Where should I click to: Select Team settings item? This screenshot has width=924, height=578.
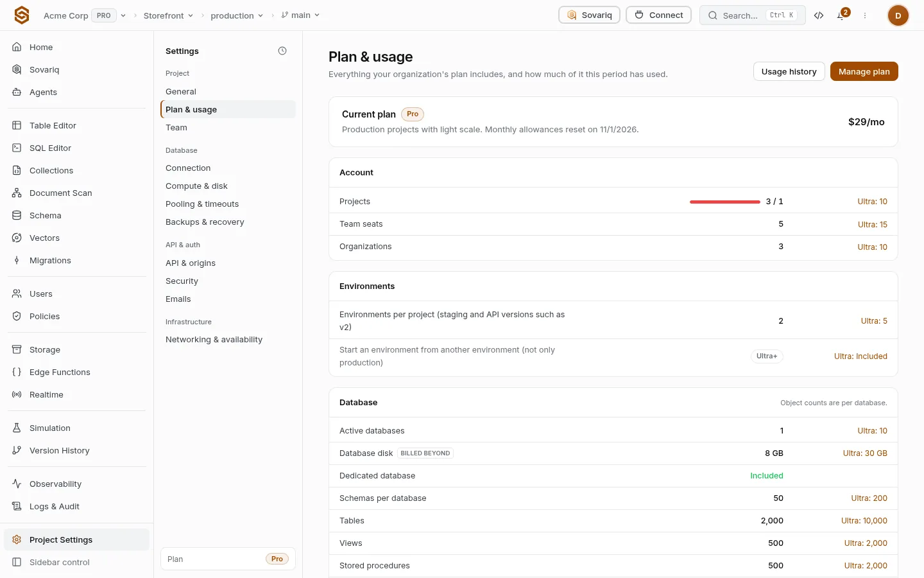click(x=228, y=127)
